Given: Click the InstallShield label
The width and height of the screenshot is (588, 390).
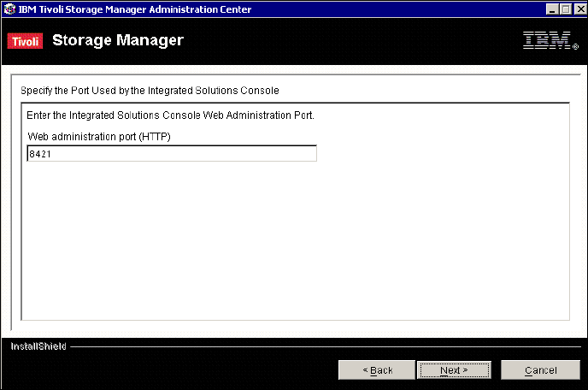Looking at the screenshot, I should coord(38,346).
